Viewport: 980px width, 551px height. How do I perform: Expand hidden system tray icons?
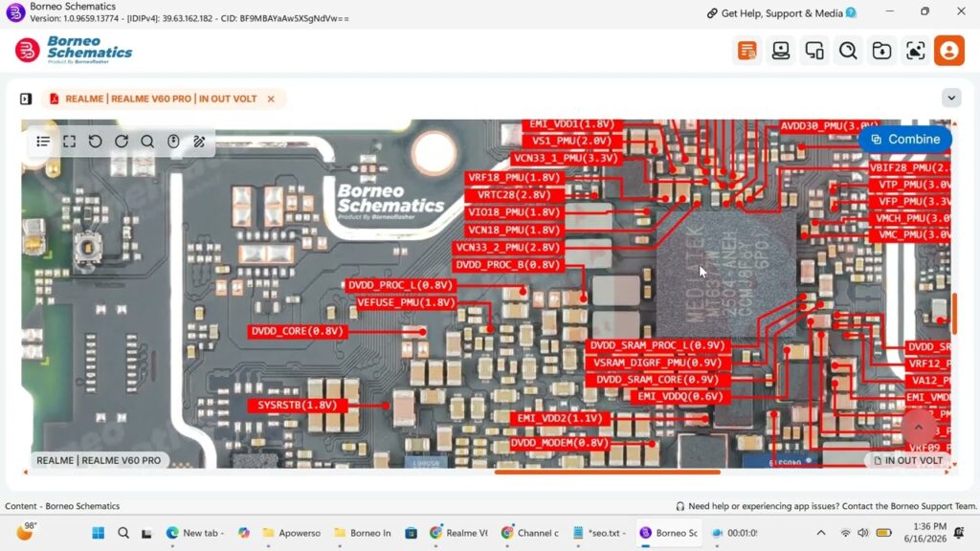[821, 533]
